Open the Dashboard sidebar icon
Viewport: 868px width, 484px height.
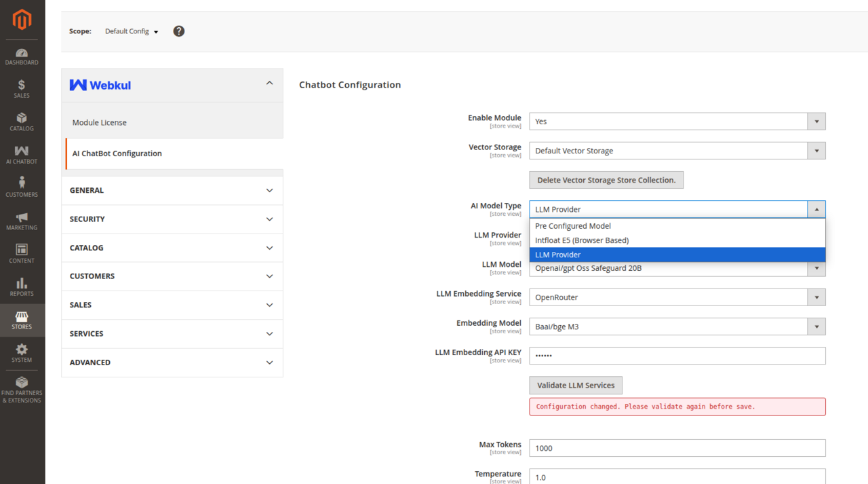[x=22, y=57]
